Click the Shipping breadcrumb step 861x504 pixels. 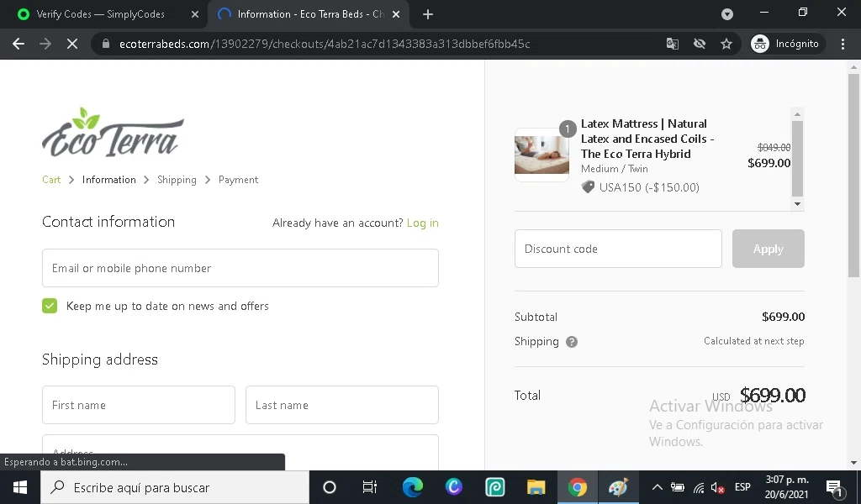point(177,179)
